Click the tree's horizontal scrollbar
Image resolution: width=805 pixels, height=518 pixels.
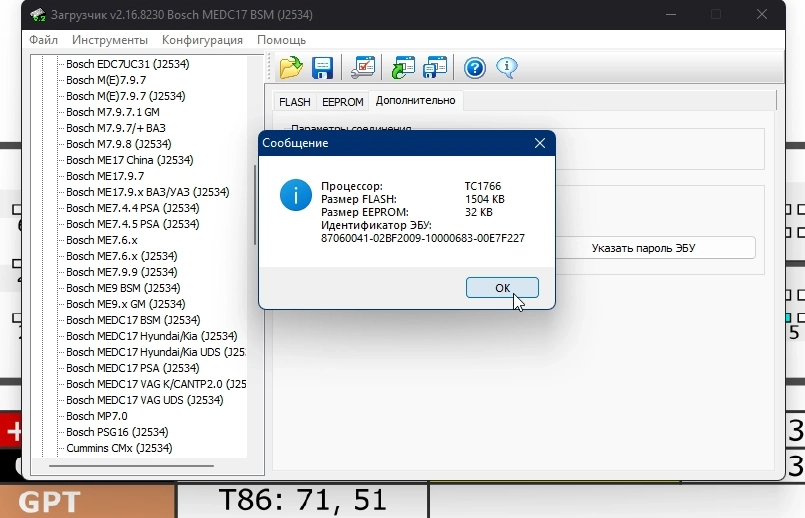coord(131,466)
